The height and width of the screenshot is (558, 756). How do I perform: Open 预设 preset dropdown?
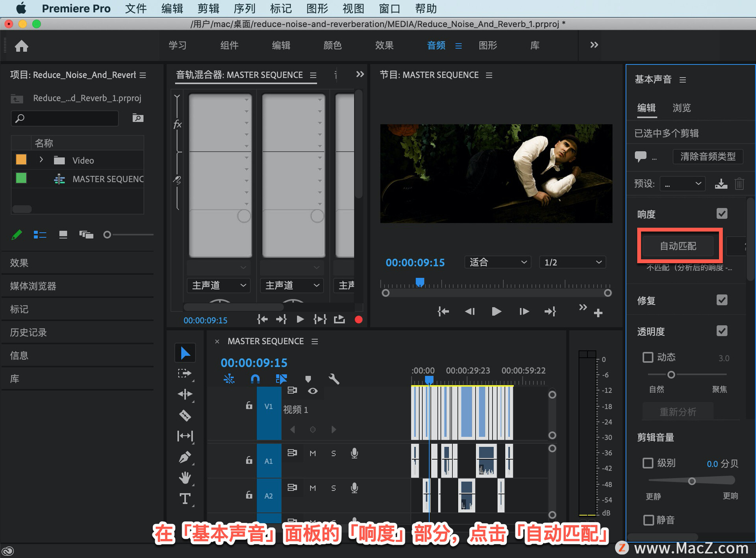coord(682,184)
